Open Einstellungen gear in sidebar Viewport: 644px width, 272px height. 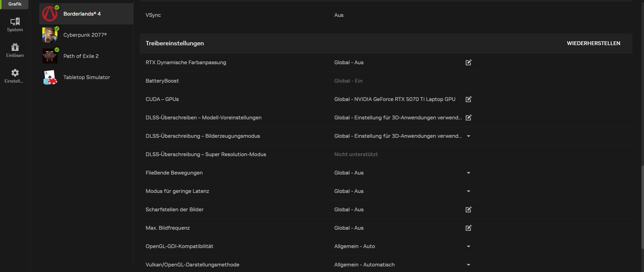pyautogui.click(x=15, y=76)
